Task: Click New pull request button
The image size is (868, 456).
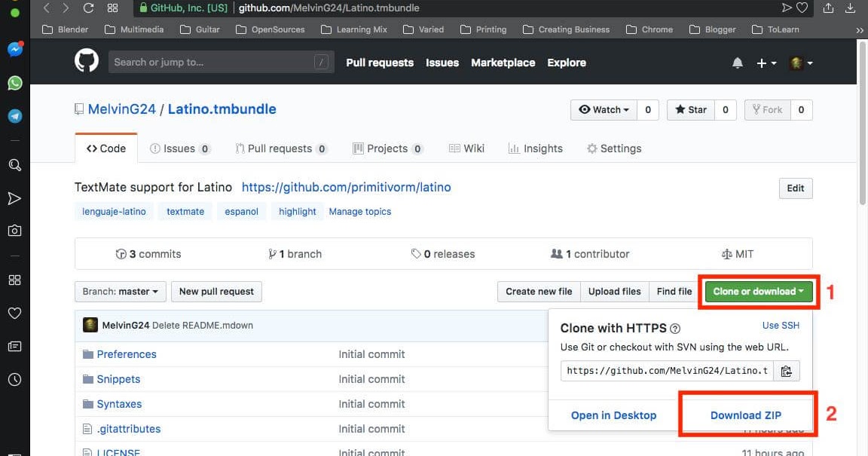Action: coord(216,292)
